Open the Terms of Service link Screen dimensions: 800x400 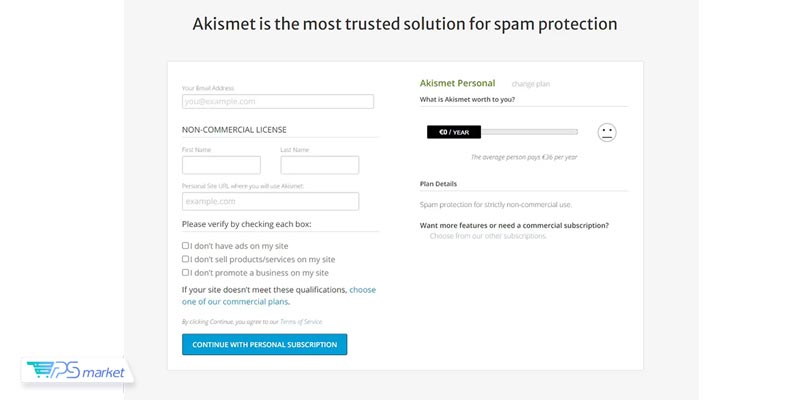point(301,322)
